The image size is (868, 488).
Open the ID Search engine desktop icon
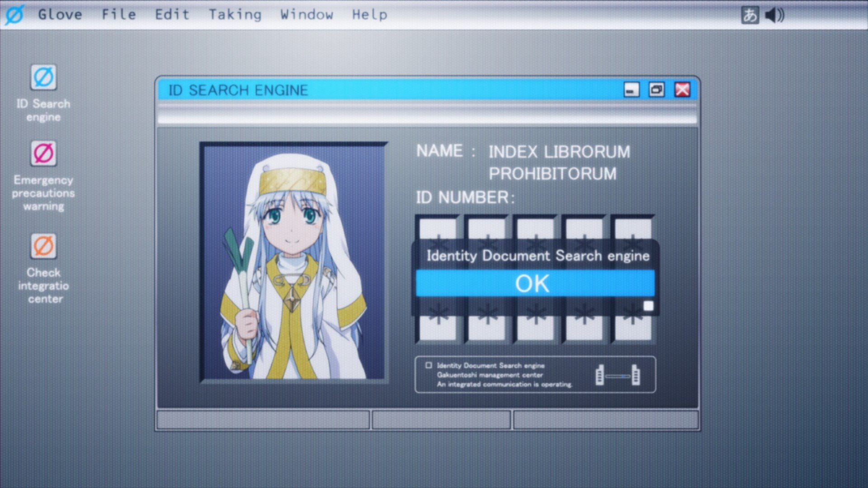(x=43, y=77)
